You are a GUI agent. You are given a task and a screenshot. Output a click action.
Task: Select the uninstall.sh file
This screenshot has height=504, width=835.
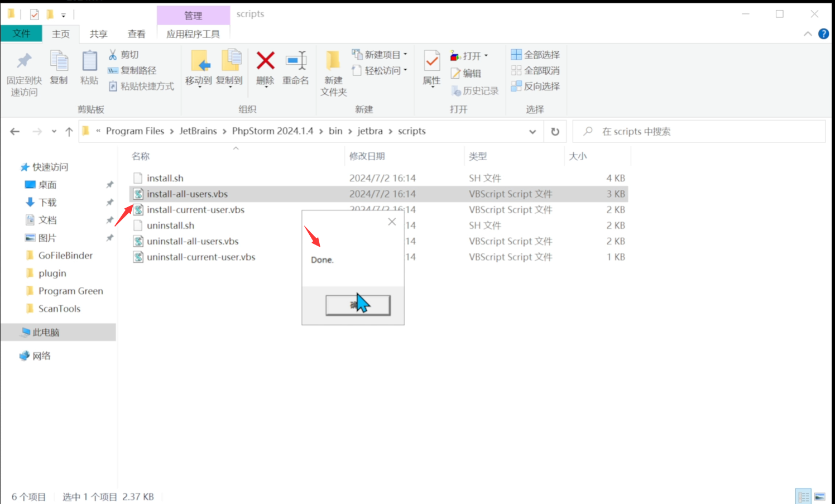(x=171, y=225)
